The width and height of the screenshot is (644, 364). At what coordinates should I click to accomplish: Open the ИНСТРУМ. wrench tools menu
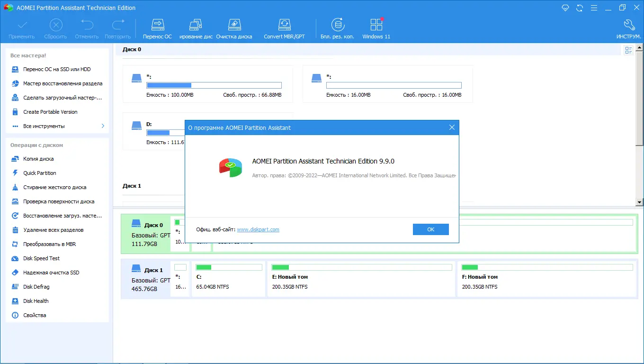pos(629,29)
